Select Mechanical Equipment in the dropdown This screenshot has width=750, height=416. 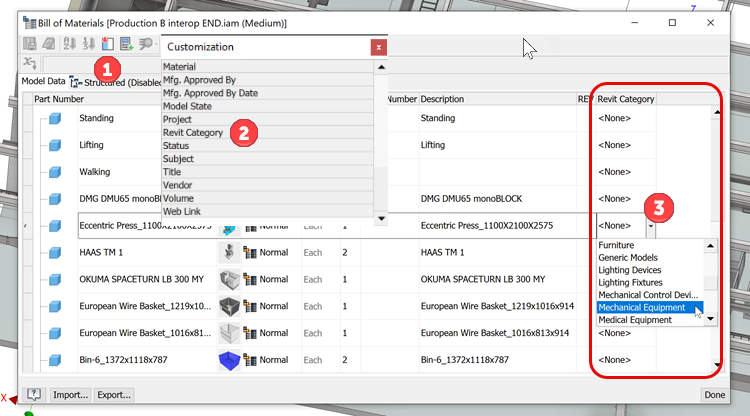click(650, 307)
